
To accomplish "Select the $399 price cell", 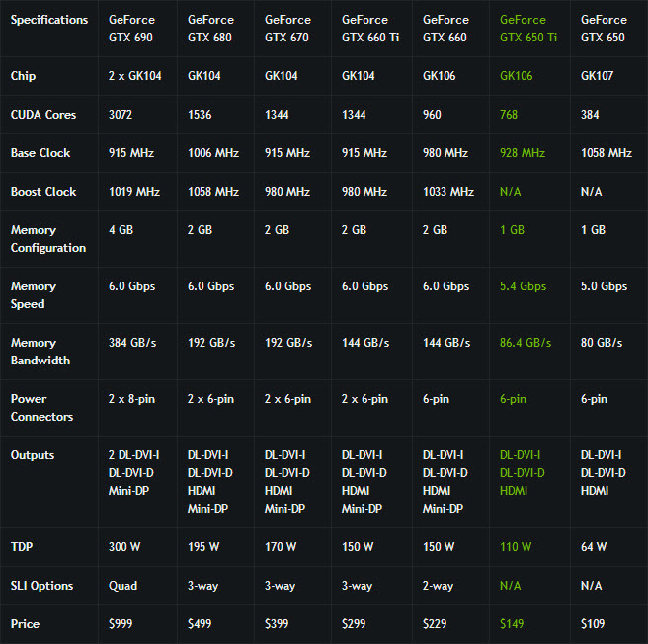I will click(277, 623).
